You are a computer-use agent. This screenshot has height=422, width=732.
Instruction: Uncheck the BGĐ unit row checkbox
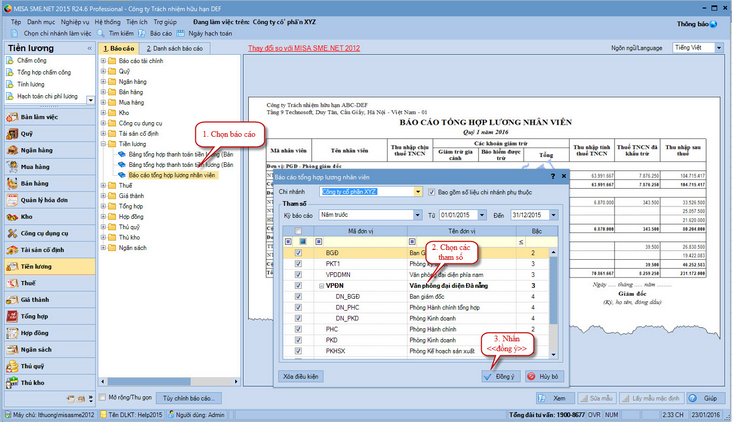tap(298, 253)
